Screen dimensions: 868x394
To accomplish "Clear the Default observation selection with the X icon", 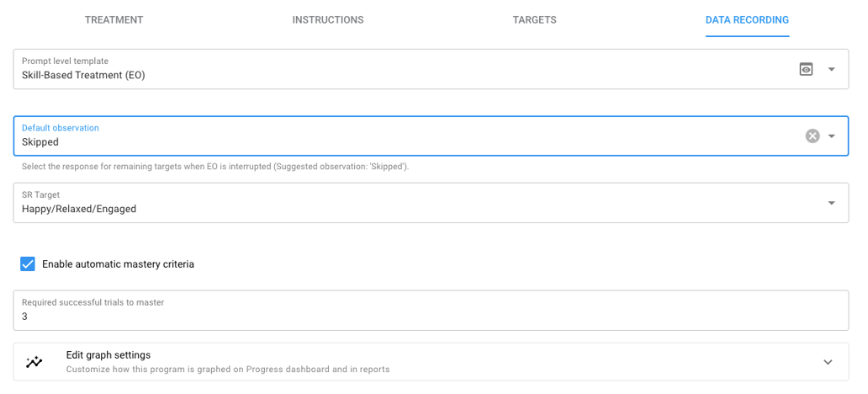I will coord(812,136).
